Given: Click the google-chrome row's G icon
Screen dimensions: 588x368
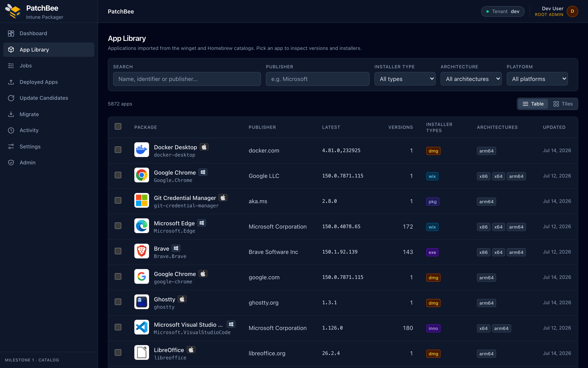Looking at the screenshot, I should tap(142, 276).
